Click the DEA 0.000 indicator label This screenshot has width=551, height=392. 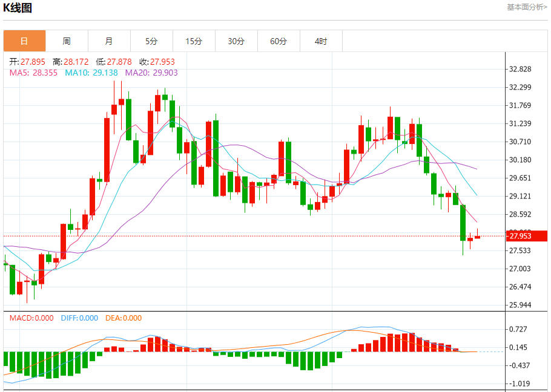tap(124, 318)
